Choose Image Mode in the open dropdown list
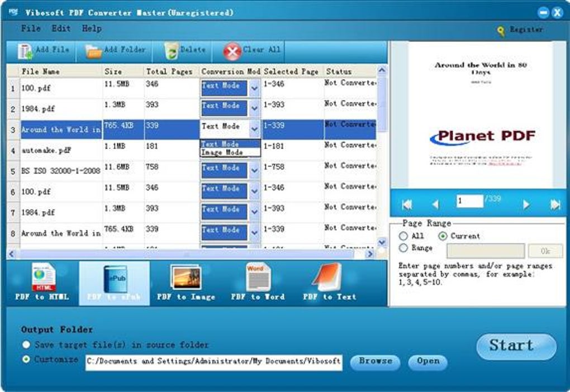Image resolution: width=570 pixels, height=392 pixels. (x=230, y=152)
